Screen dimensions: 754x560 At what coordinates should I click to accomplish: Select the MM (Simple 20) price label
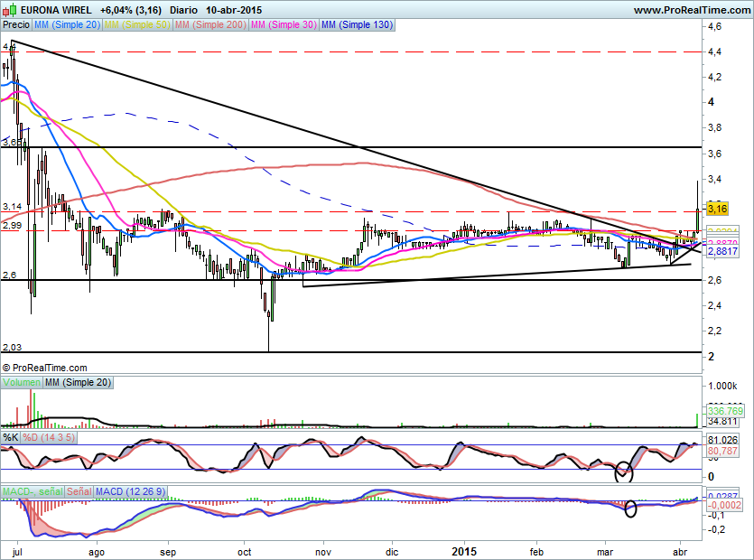coord(67,25)
